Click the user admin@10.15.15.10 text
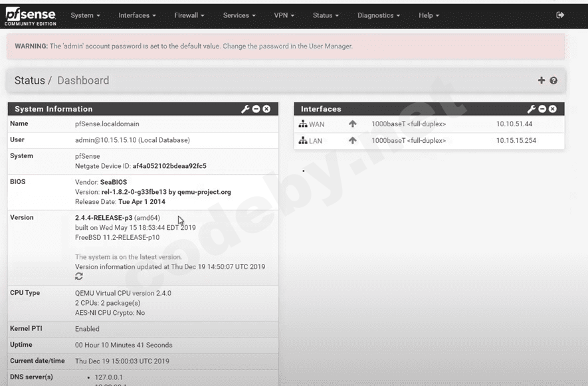588x386 pixels. tap(132, 140)
